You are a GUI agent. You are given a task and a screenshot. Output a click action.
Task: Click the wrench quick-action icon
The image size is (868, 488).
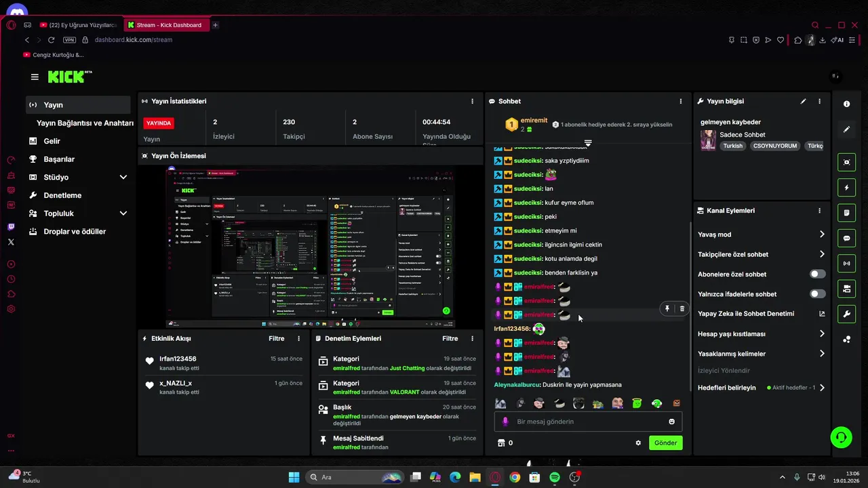click(846, 314)
